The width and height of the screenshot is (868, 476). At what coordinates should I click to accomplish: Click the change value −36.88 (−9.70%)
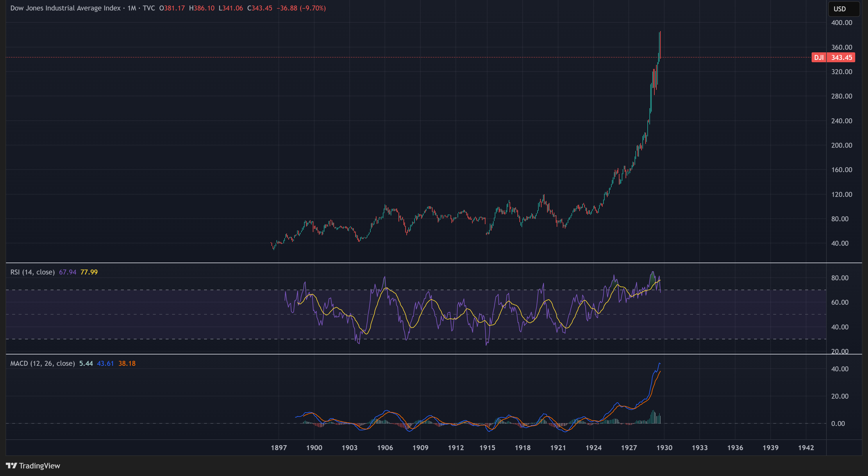(301, 8)
